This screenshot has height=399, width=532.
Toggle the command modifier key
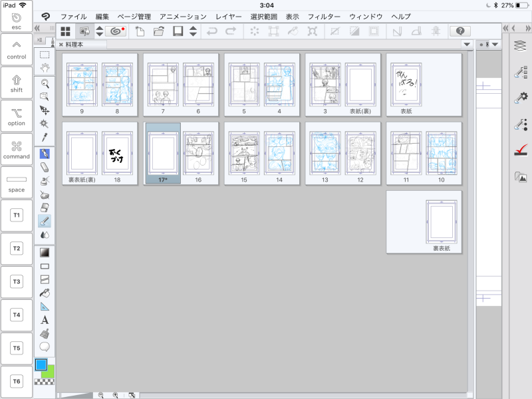click(16, 150)
